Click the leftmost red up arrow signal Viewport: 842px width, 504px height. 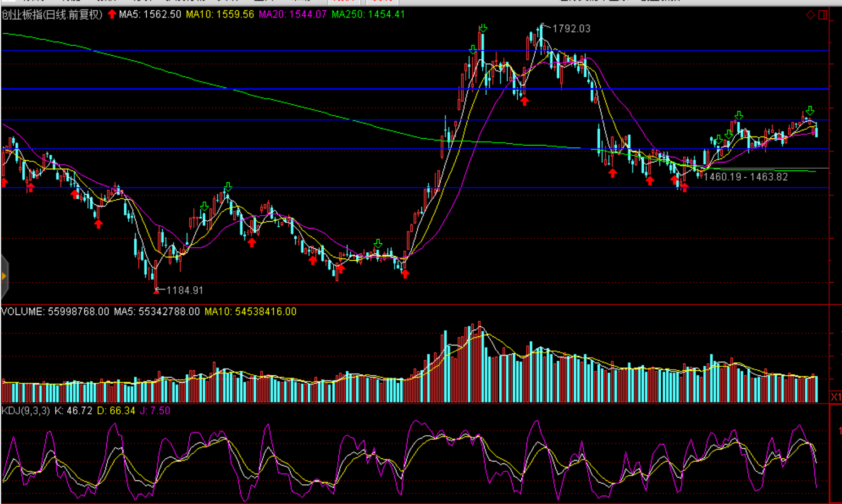tap(5, 182)
